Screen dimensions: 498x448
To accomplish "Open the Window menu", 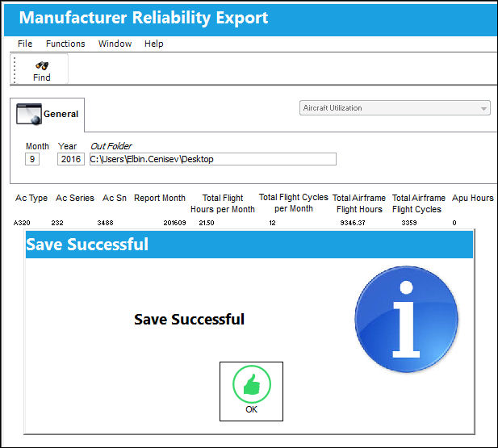I will (x=115, y=44).
